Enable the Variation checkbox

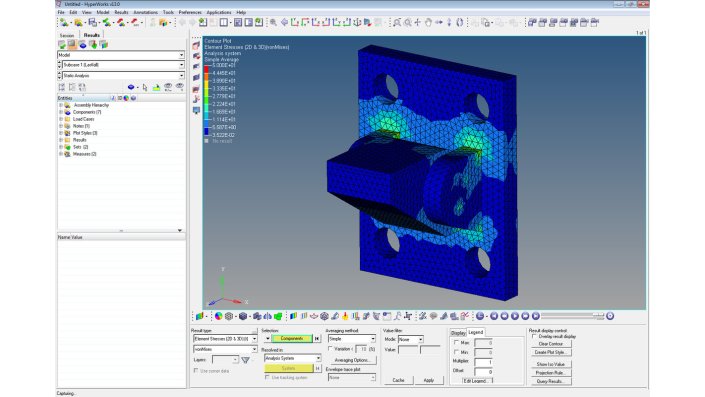point(330,348)
